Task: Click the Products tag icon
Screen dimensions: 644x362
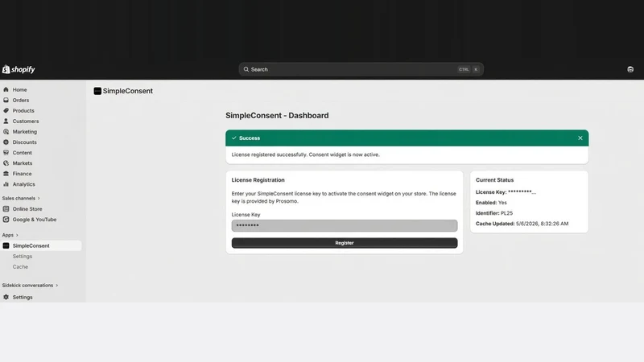Action: point(6,110)
